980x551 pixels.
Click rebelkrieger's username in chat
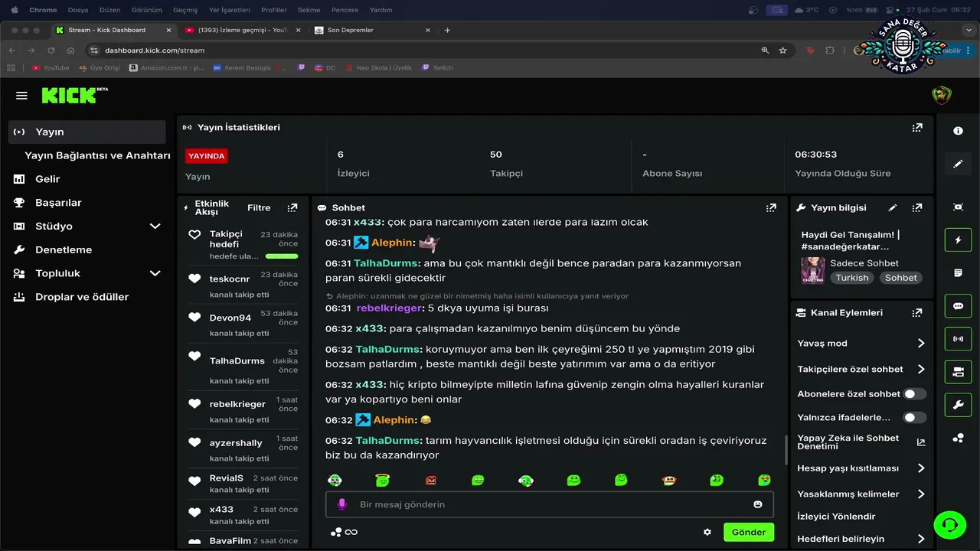pyautogui.click(x=389, y=308)
